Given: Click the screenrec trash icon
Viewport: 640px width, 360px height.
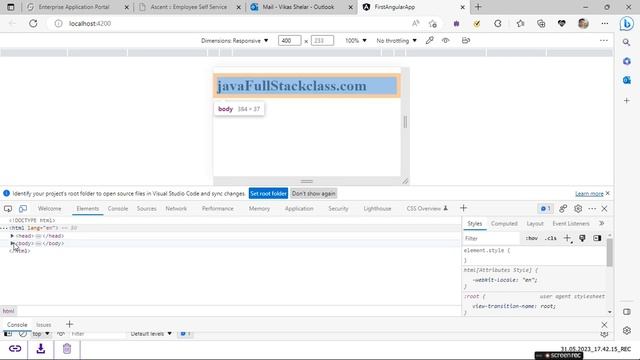Looking at the screenshot, I should [67, 349].
